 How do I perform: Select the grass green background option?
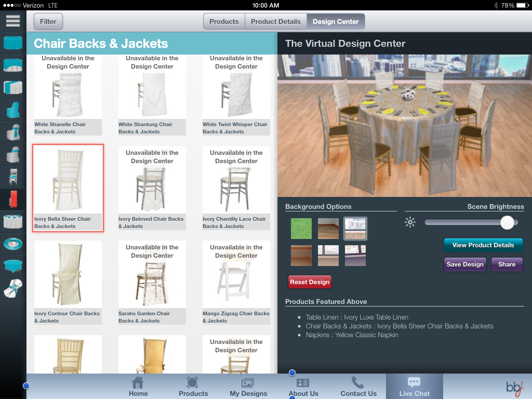click(x=301, y=228)
